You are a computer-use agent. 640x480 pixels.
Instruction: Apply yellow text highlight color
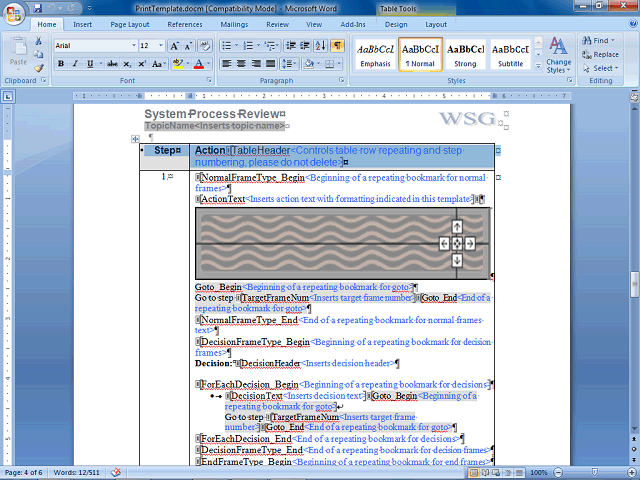(178, 64)
